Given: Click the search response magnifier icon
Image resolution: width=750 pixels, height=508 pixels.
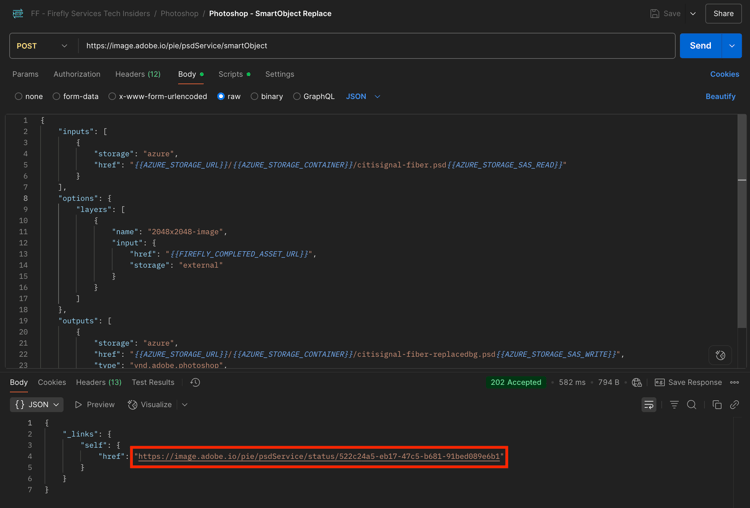Looking at the screenshot, I should coord(692,405).
